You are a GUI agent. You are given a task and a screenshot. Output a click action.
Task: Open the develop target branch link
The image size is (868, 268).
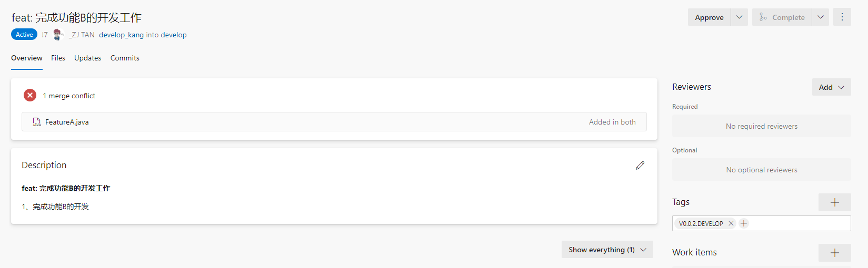pyautogui.click(x=174, y=35)
